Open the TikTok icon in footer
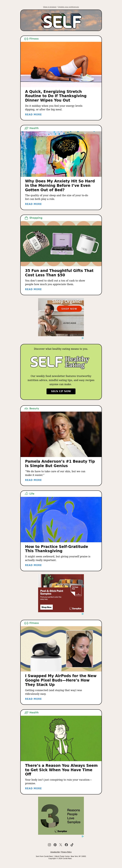 (72, 845)
